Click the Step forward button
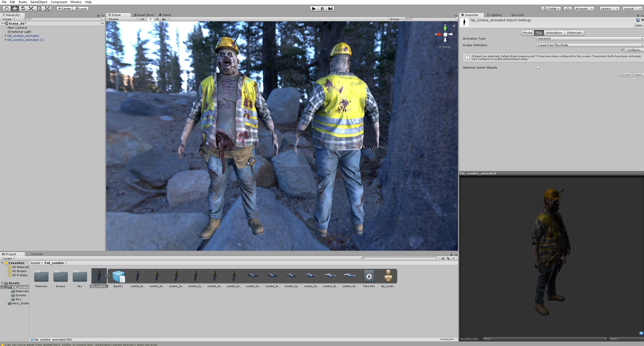 point(330,8)
